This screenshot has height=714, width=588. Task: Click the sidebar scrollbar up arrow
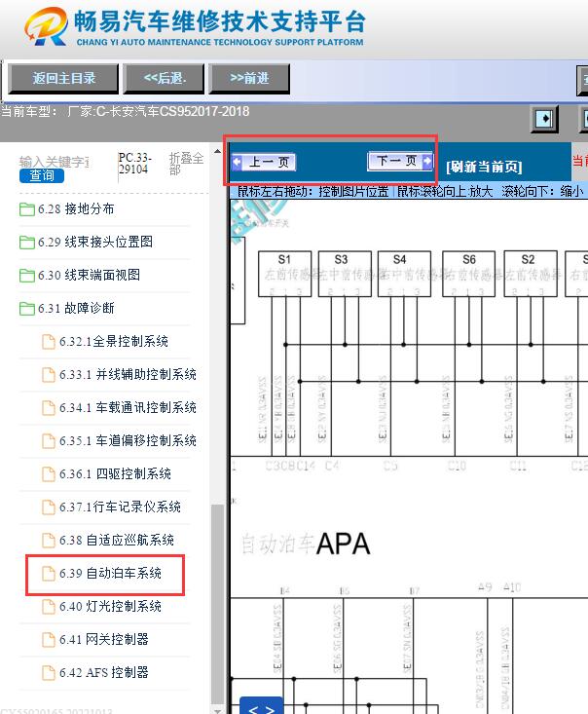(x=217, y=151)
